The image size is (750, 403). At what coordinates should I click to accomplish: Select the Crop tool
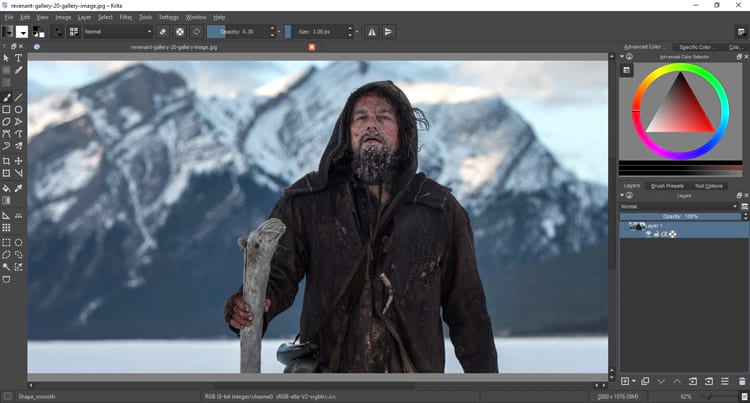[6, 161]
